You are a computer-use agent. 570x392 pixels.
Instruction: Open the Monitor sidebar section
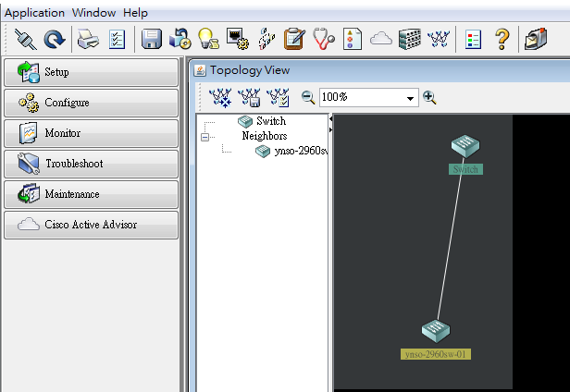(92, 133)
